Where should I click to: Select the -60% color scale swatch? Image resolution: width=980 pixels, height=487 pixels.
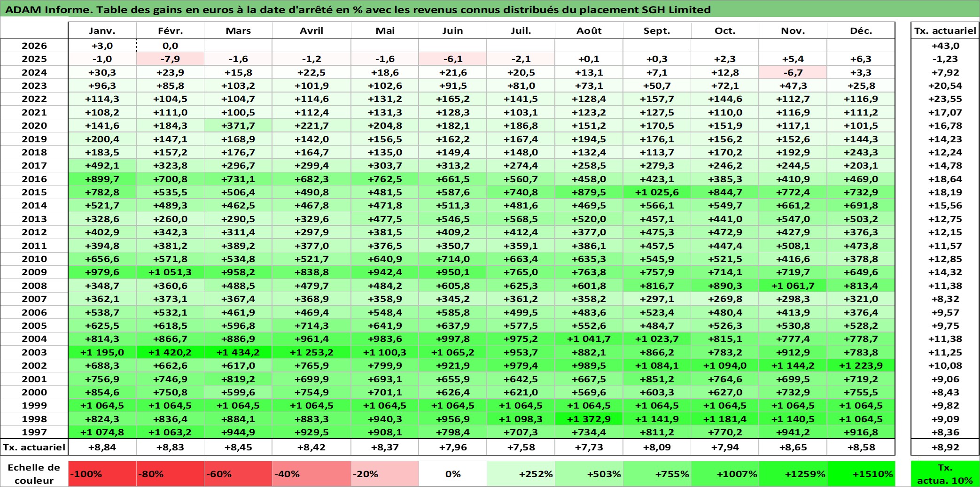[238, 474]
